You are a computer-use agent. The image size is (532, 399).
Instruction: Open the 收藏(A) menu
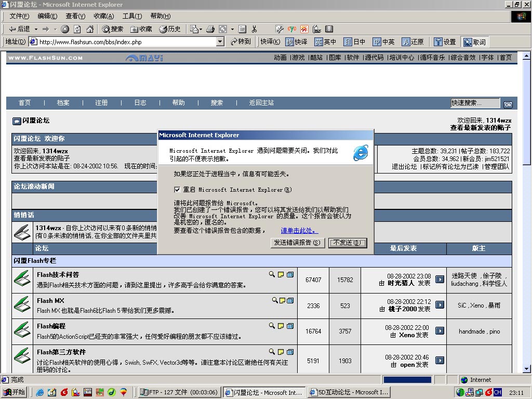coord(104,16)
